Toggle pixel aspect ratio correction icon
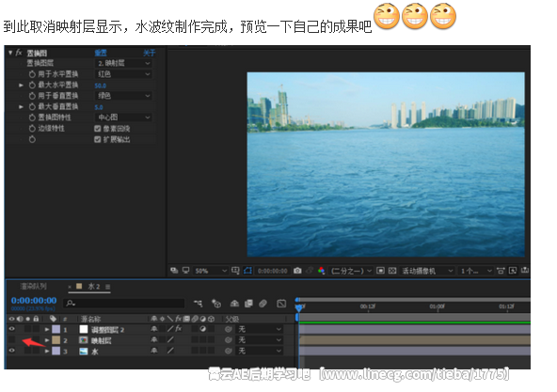 click(501, 271)
